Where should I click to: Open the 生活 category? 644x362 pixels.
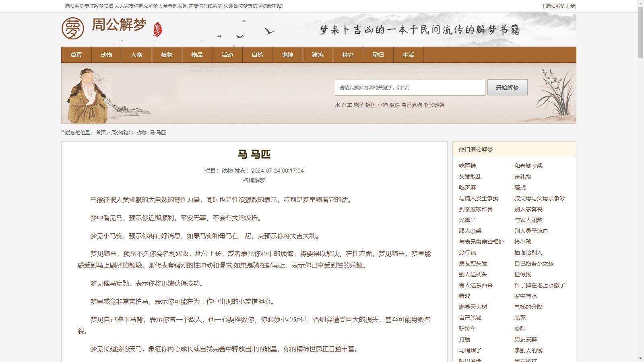(x=408, y=55)
